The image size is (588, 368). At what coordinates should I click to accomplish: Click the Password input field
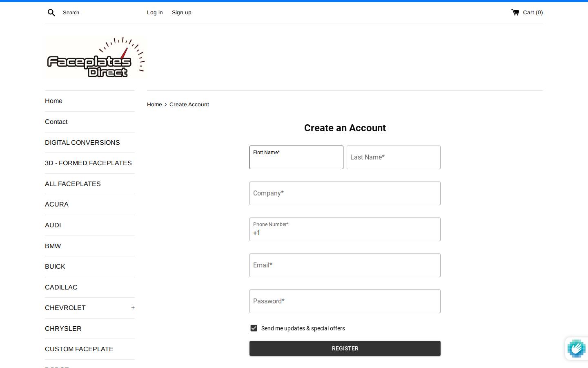coord(345,301)
